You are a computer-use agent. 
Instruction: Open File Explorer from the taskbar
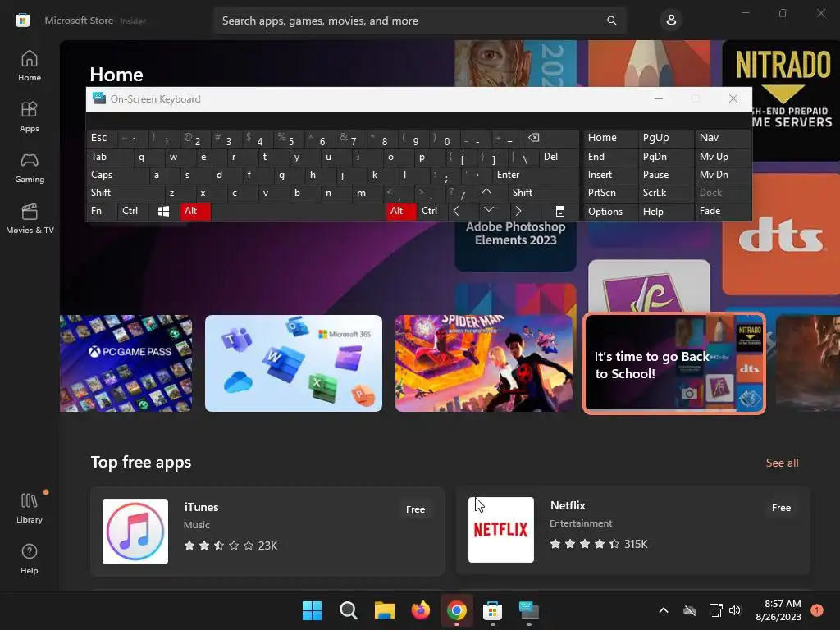tap(384, 610)
